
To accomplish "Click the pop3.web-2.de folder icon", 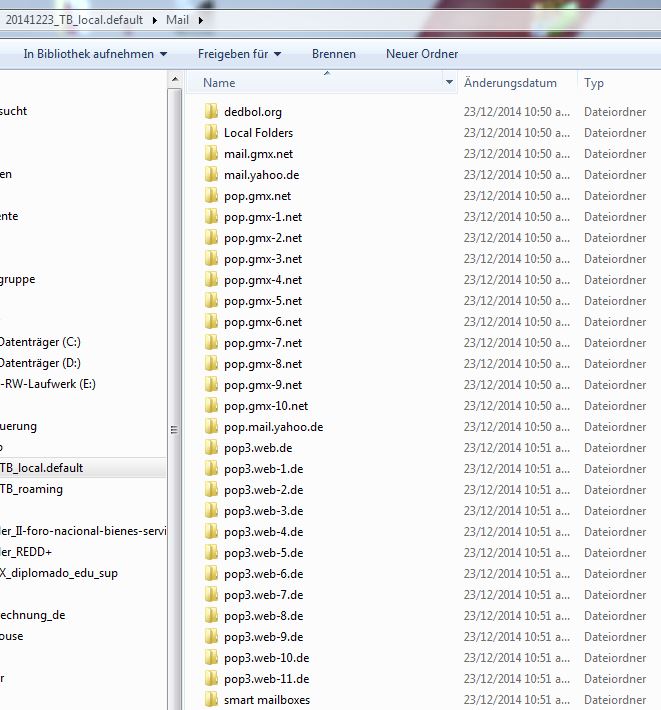I will tap(211, 489).
